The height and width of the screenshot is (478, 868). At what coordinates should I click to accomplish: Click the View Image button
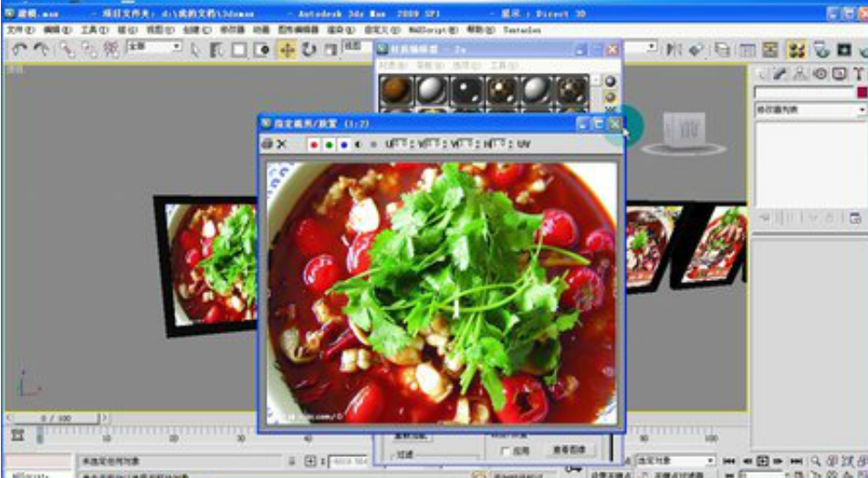point(569,450)
